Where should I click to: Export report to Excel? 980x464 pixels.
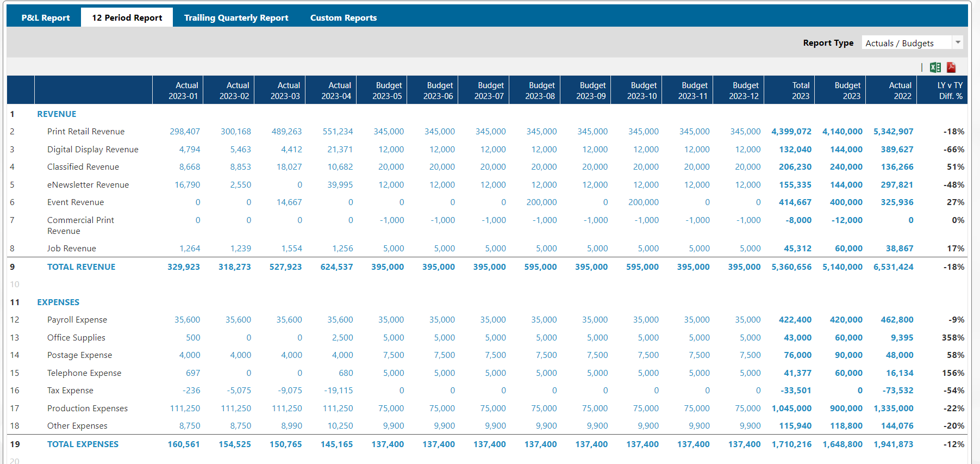click(935, 67)
